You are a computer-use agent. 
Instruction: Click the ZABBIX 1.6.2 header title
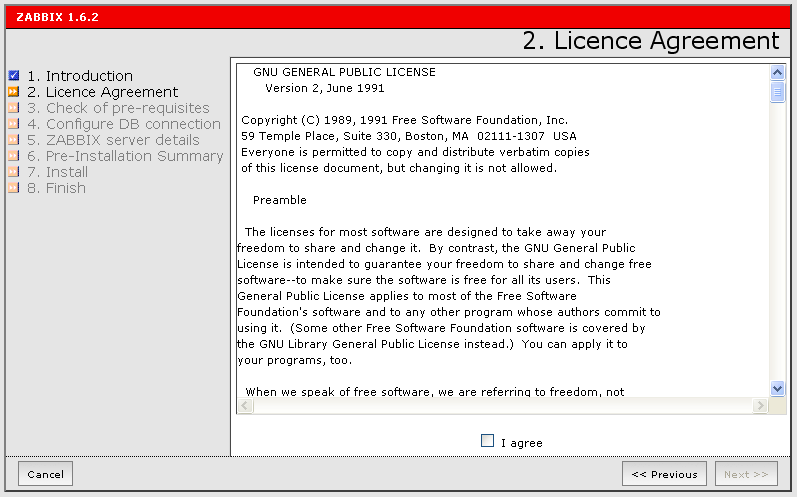pos(57,17)
